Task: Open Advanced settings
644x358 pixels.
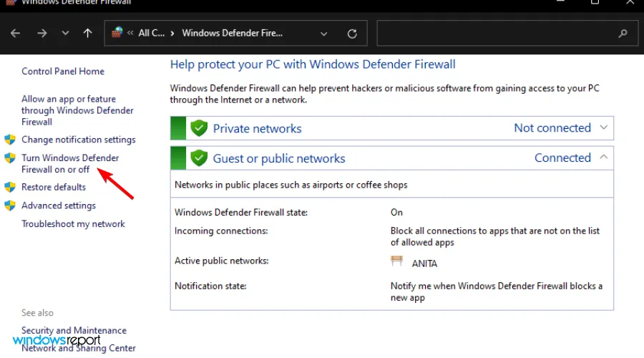Action: point(59,205)
